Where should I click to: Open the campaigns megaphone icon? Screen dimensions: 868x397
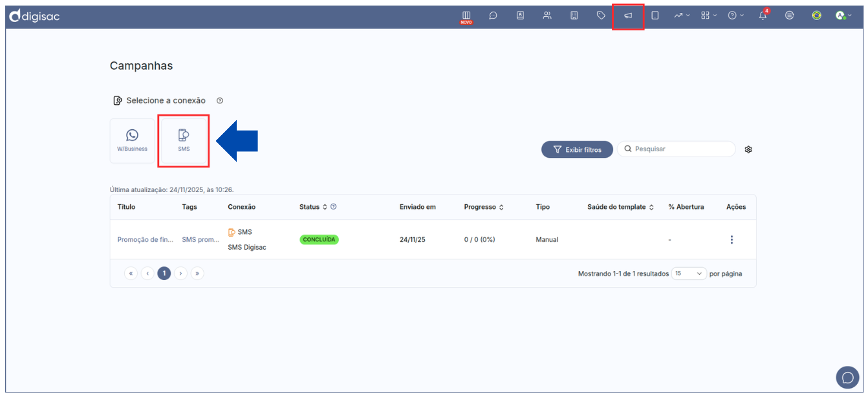click(628, 16)
